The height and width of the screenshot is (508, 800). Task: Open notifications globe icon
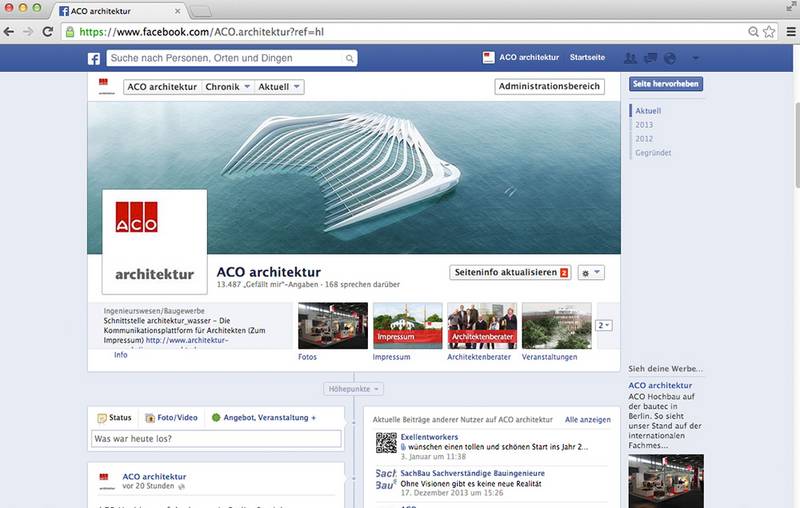[x=670, y=58]
